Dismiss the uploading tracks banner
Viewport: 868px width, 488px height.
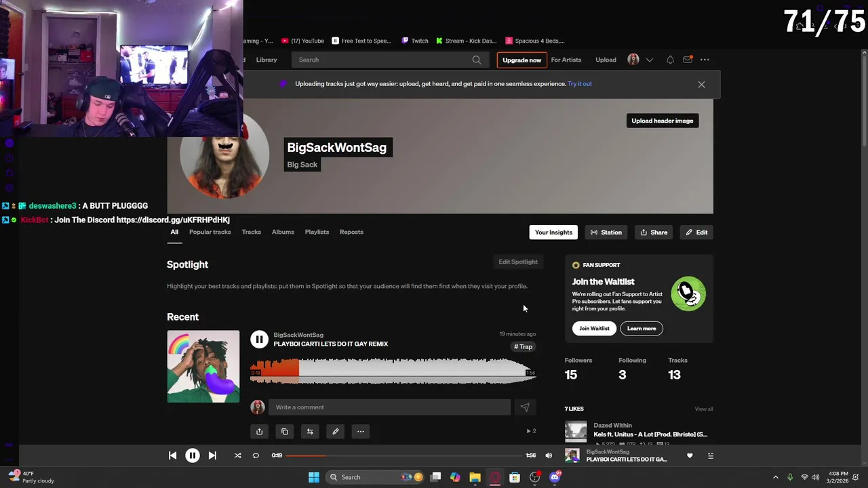[x=701, y=85]
